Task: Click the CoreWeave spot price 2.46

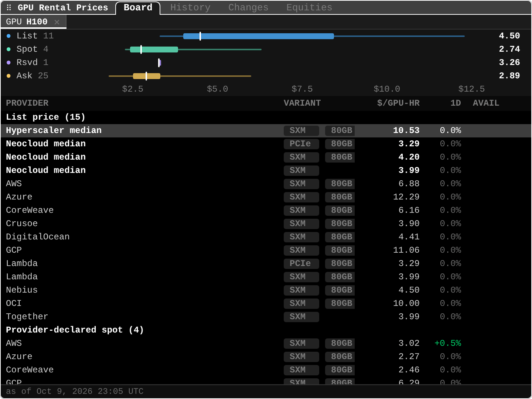Action: point(409,370)
